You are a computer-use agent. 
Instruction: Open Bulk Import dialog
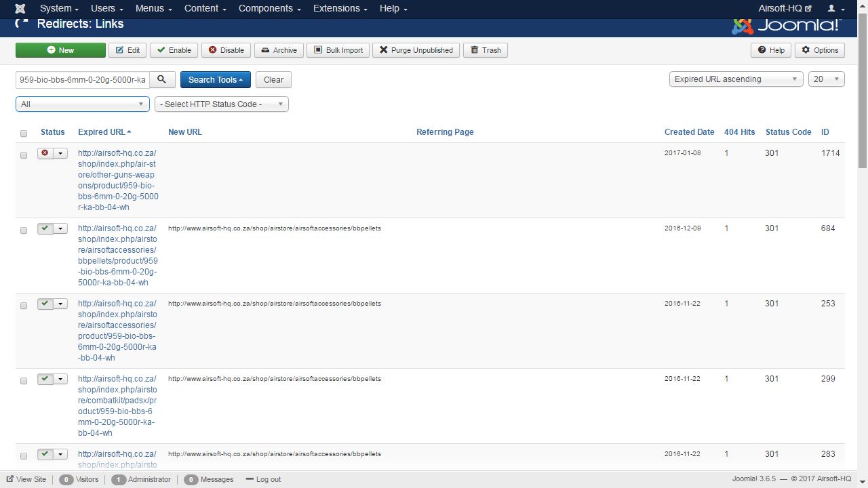338,50
